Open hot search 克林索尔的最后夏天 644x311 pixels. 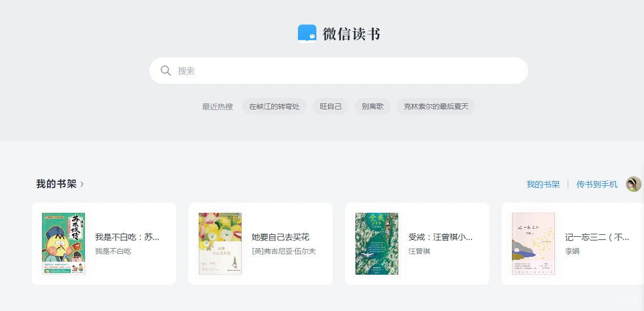pyautogui.click(x=436, y=106)
